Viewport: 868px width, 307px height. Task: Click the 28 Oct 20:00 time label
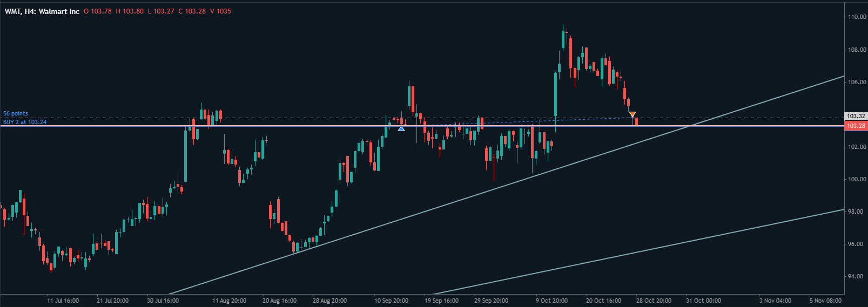tap(654, 301)
